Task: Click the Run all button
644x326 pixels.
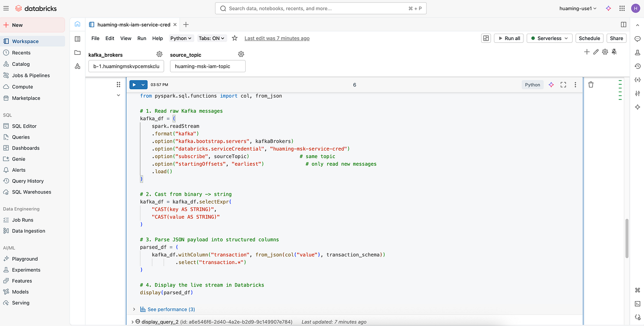Action: tap(508, 38)
